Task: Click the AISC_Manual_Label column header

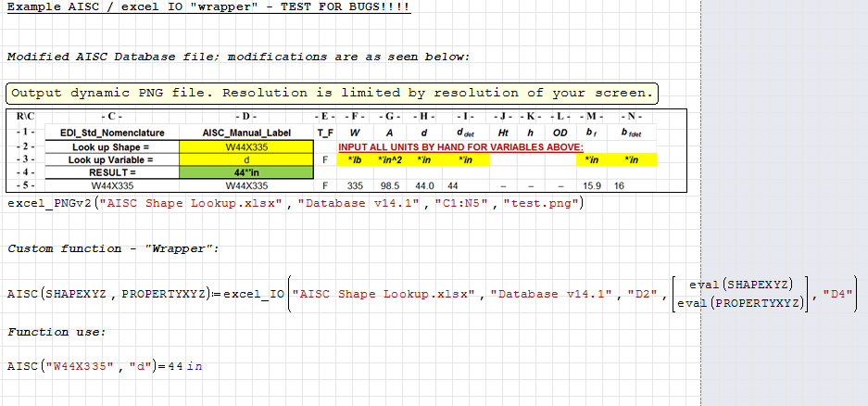Action: coord(245,133)
